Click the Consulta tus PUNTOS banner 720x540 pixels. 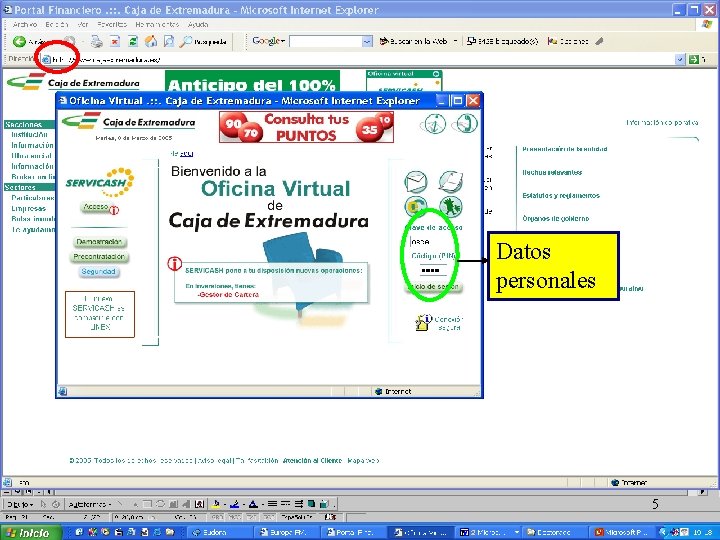(x=306, y=127)
